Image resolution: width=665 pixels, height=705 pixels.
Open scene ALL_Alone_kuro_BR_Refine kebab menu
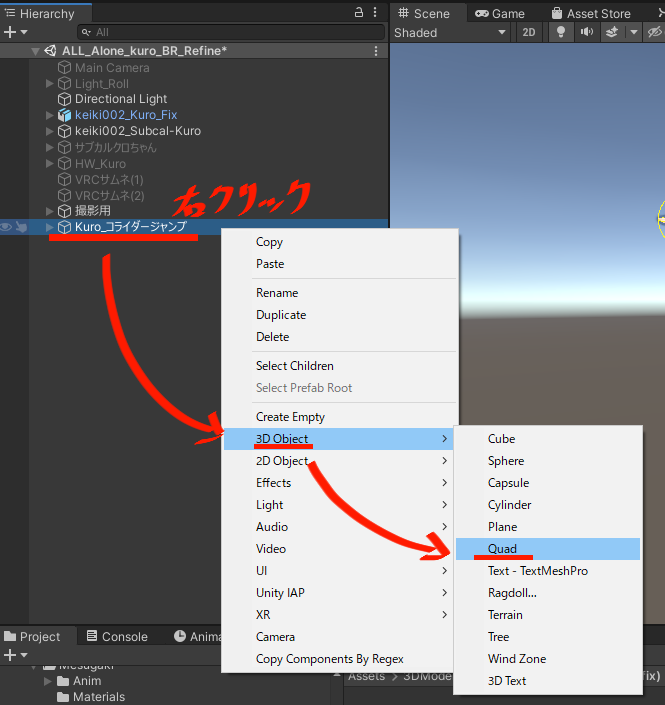[x=376, y=51]
